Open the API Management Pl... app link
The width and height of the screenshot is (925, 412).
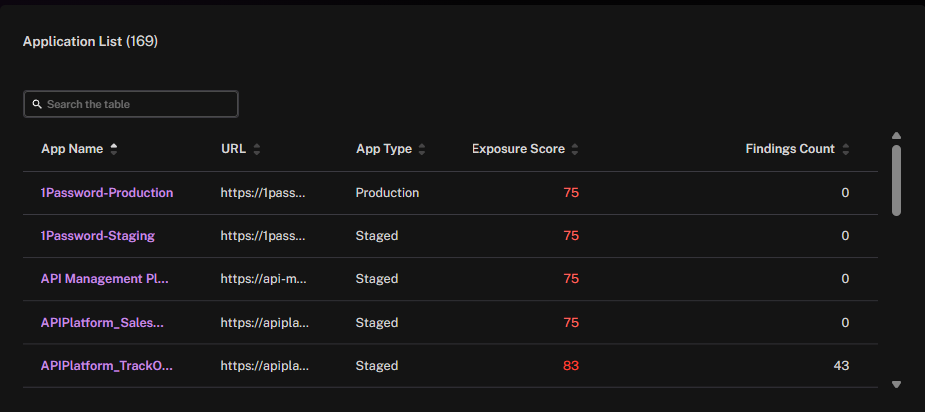tap(105, 279)
